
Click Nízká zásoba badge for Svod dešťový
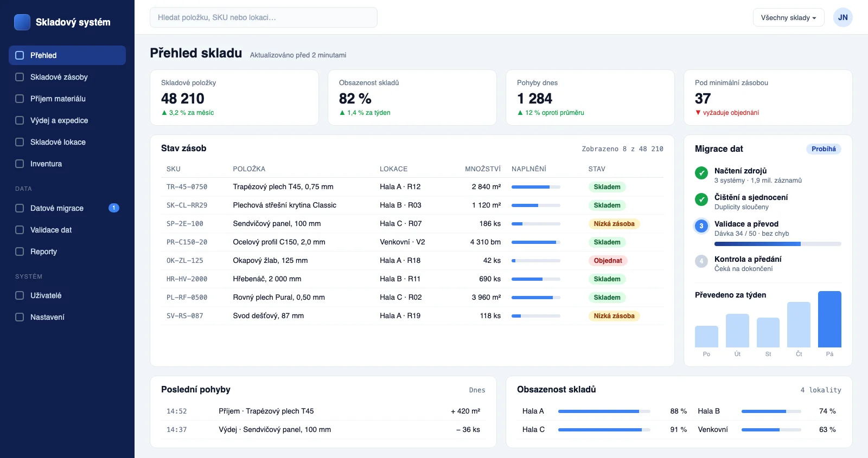click(x=614, y=316)
